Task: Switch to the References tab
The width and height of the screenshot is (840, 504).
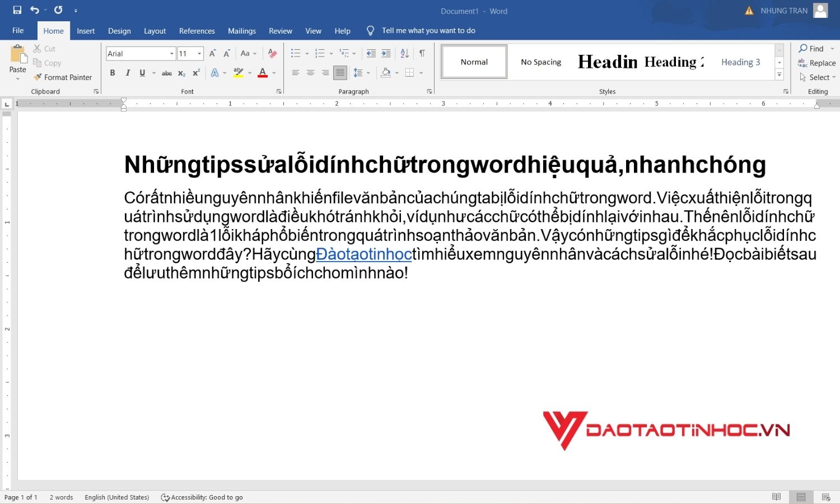Action: pos(197,31)
